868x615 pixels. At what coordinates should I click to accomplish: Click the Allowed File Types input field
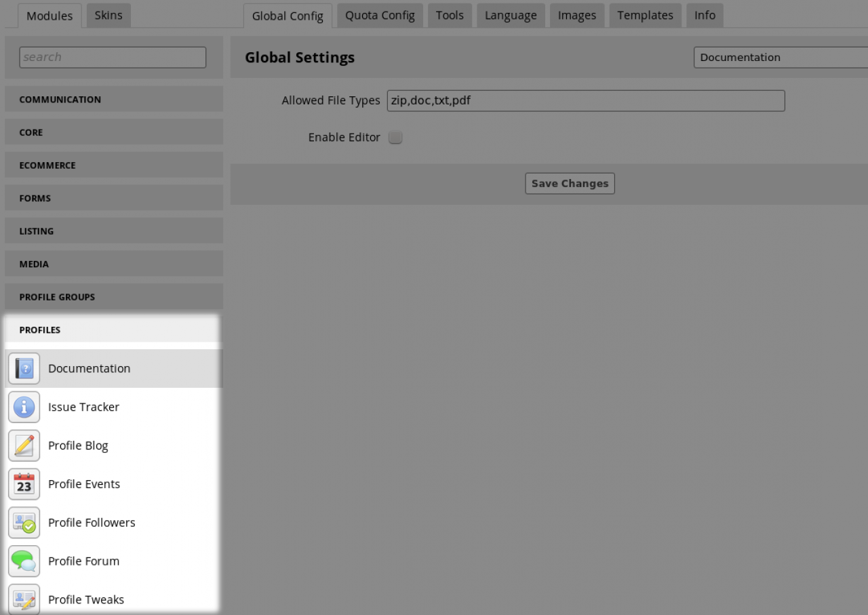[x=586, y=101]
